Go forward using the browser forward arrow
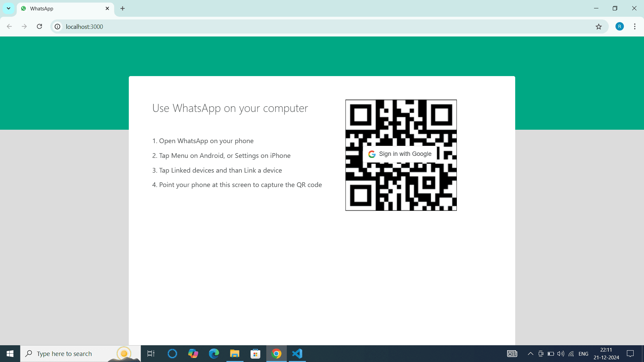The height and width of the screenshot is (362, 644). [x=24, y=26]
